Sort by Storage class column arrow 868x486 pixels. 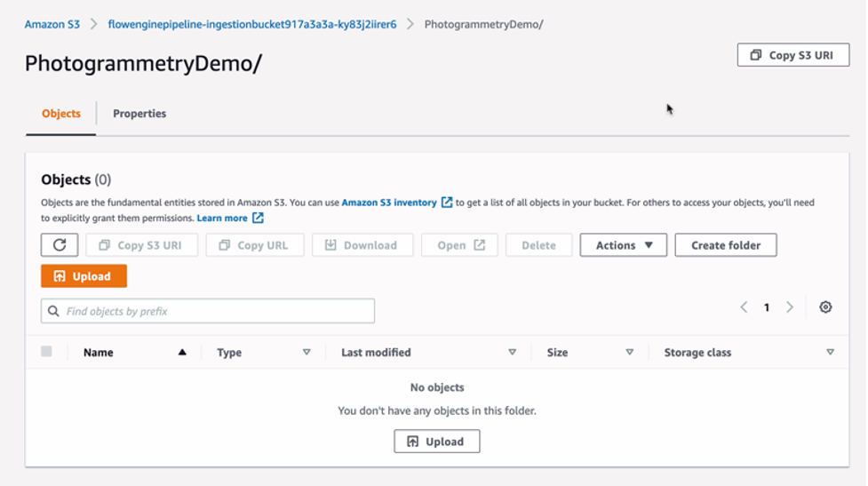831,352
